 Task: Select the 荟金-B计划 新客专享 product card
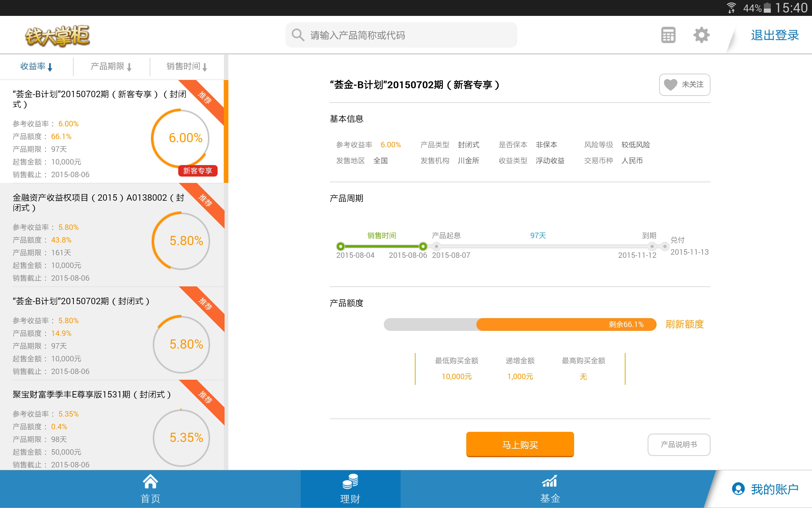112,131
